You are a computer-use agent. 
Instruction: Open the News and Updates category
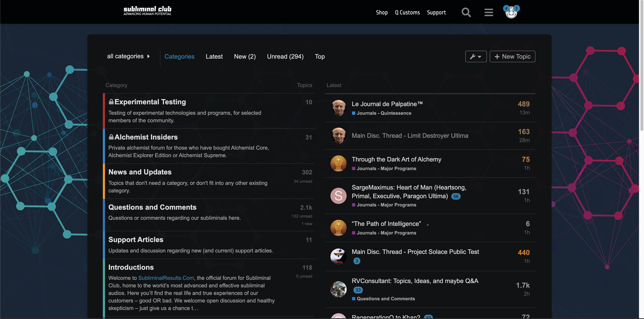[x=140, y=172]
